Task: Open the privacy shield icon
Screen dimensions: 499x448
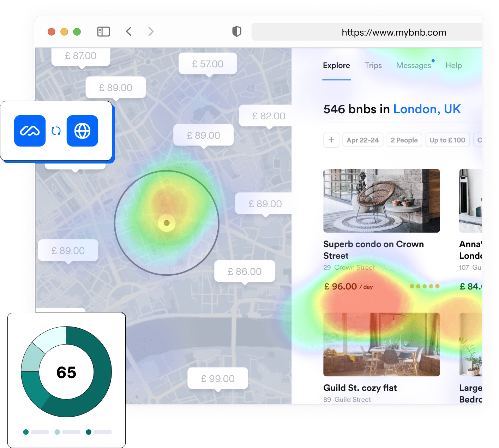Action: 237,31
